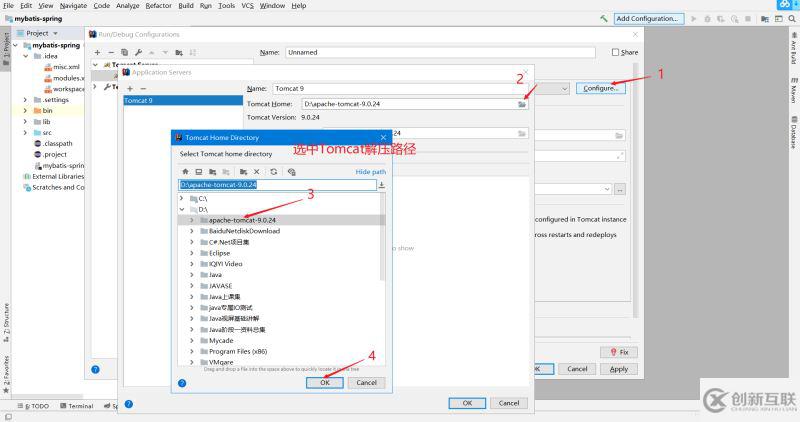The image size is (800, 422).
Task: Expand Eclipse folder node
Action: coord(192,253)
